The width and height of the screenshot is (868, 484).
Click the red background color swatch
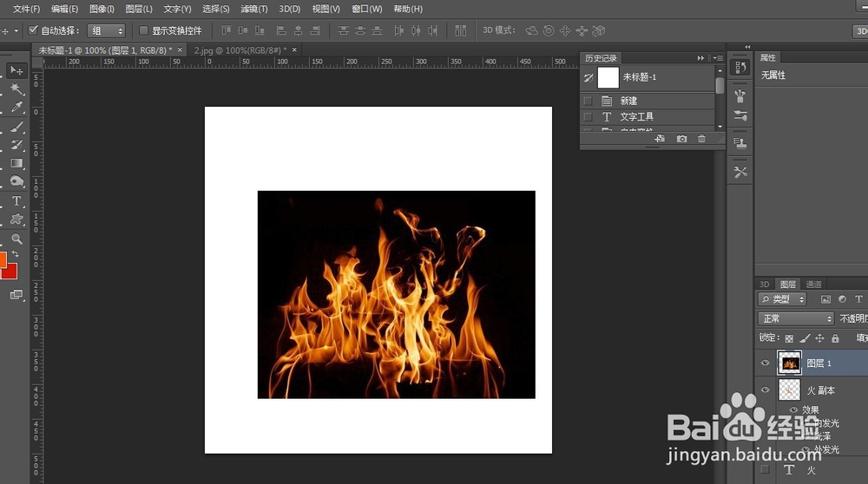[x=11, y=272]
